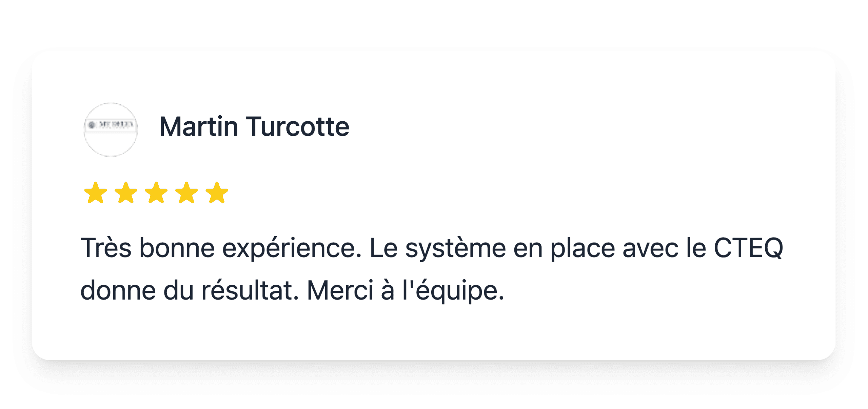868x409 pixels.
Task: Click empty space right of the reviewer name
Action: [x=576, y=126]
